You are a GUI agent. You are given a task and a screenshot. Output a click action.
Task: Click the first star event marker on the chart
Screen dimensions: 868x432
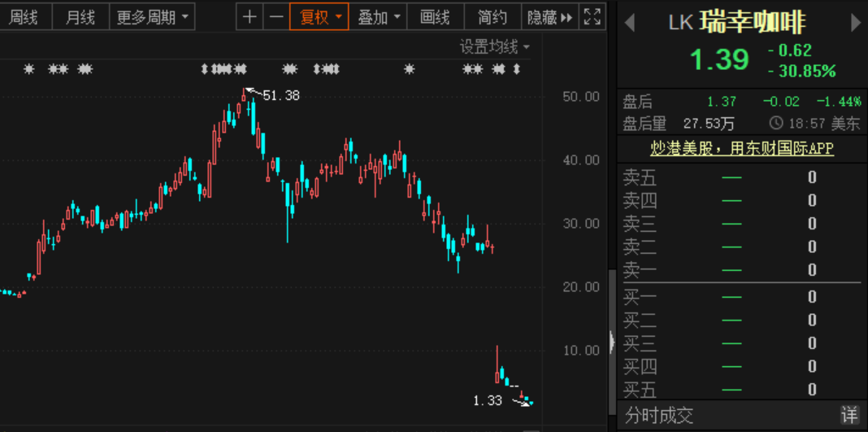29,69
